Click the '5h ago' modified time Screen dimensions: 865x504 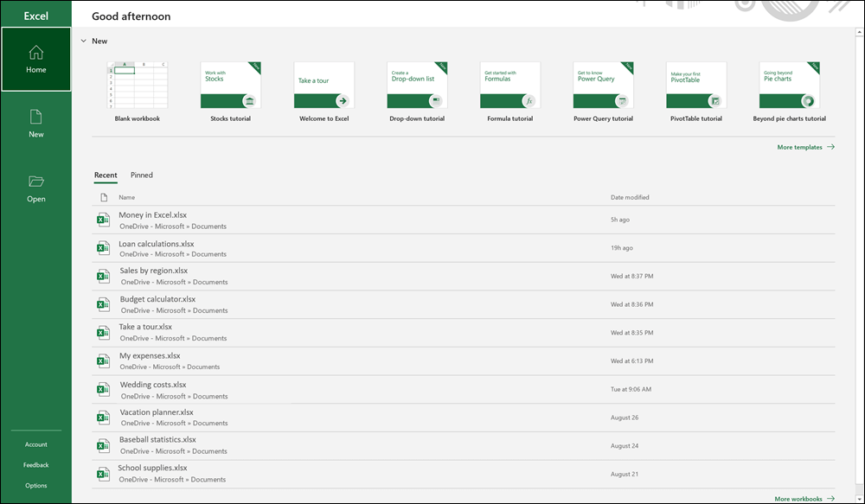pyautogui.click(x=620, y=220)
